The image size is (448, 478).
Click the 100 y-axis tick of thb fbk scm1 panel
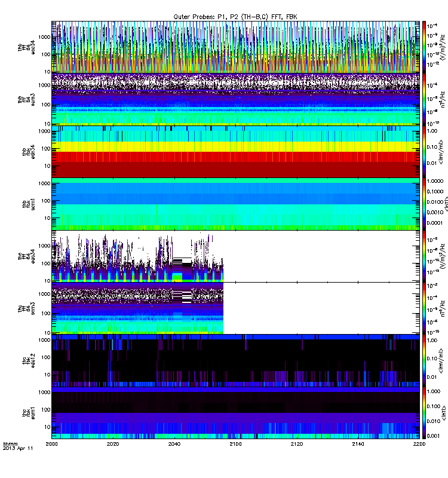point(46,201)
